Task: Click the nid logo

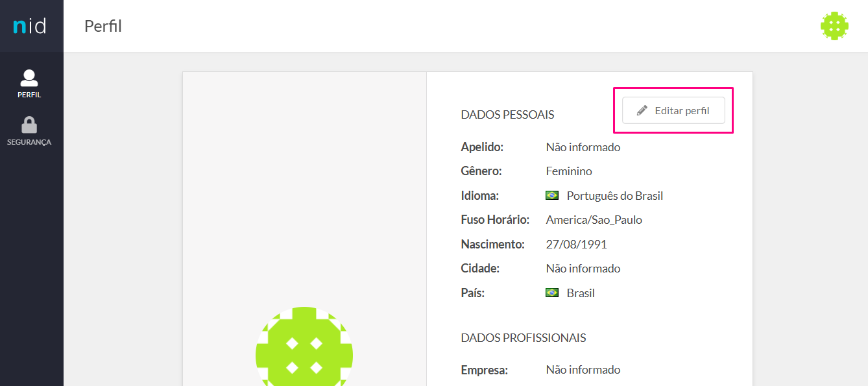Action: (30, 26)
